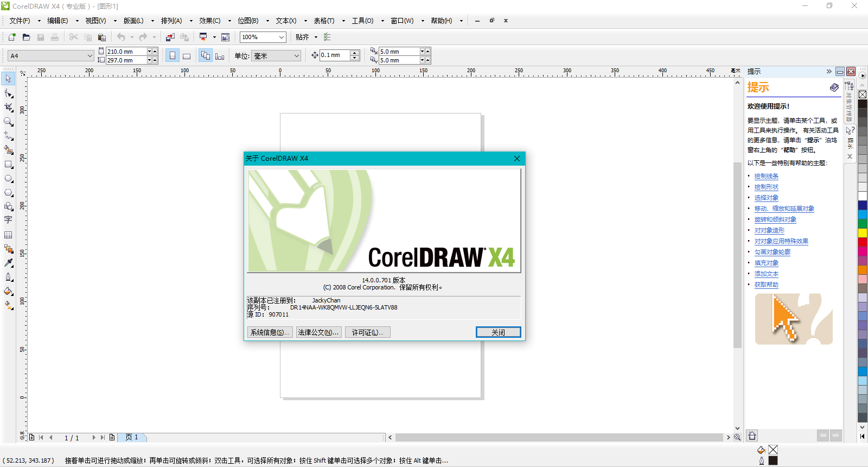The height and width of the screenshot is (467, 868).
Task: Pick the yellow swatch in color palette
Action: [x=862, y=233]
